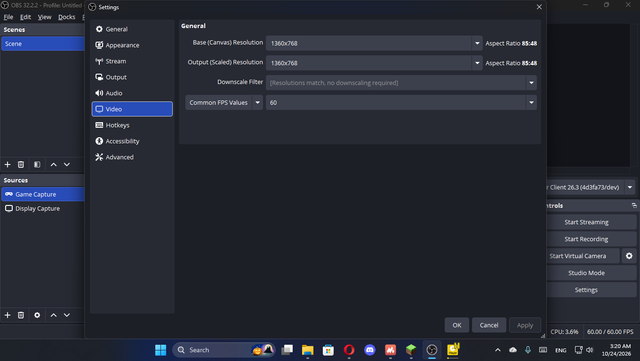Click the microphone tray icon
The height and width of the screenshot is (361, 640).
tap(528, 350)
